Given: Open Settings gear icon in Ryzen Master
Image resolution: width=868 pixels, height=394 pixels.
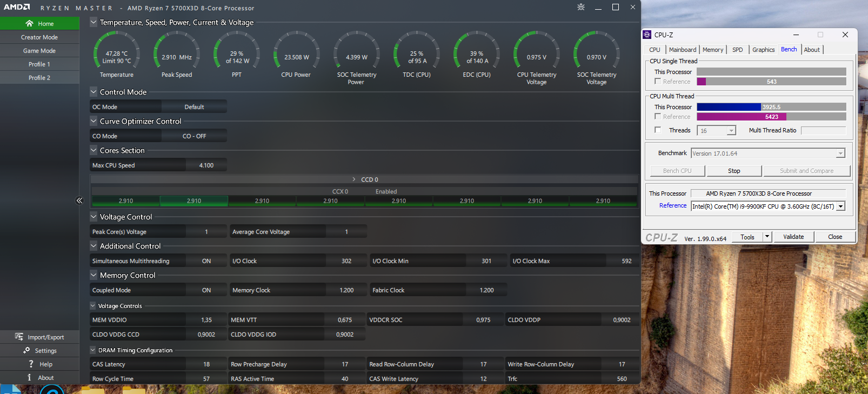Looking at the screenshot, I should click(x=26, y=350).
